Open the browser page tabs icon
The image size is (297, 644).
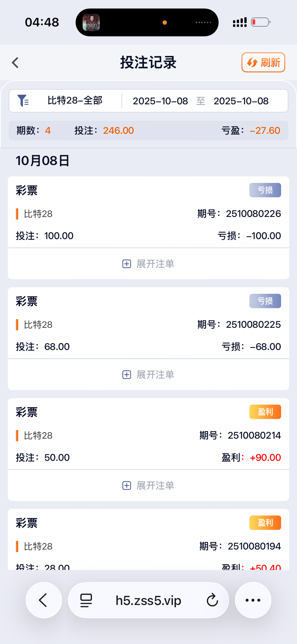pyautogui.click(x=86, y=600)
